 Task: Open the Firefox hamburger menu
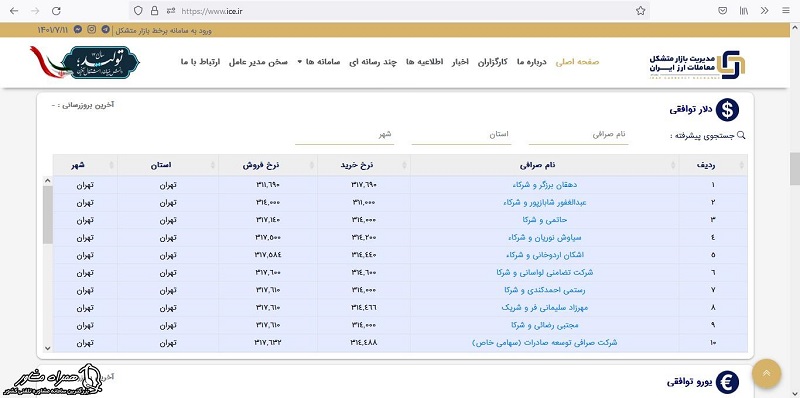pos(785,11)
